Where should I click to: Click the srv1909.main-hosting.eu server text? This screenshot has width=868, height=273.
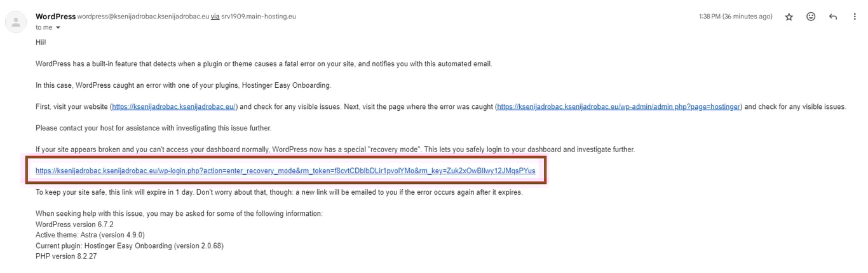[257, 17]
